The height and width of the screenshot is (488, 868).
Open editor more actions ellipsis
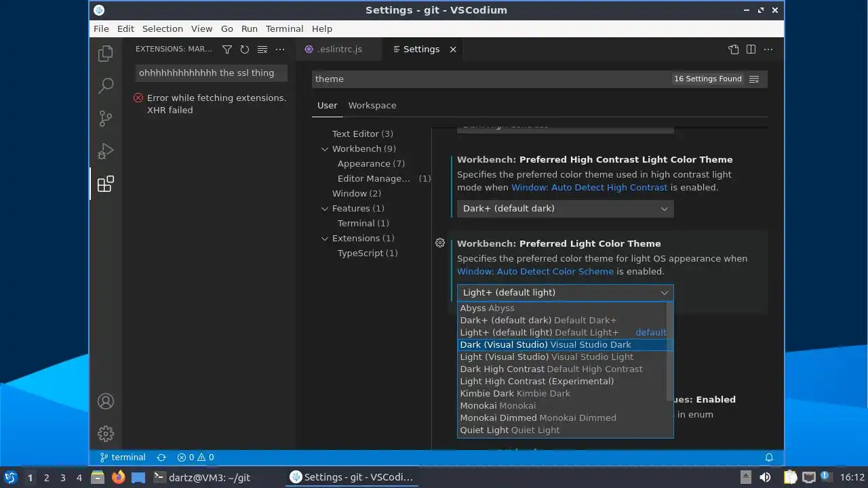pyautogui.click(x=768, y=49)
